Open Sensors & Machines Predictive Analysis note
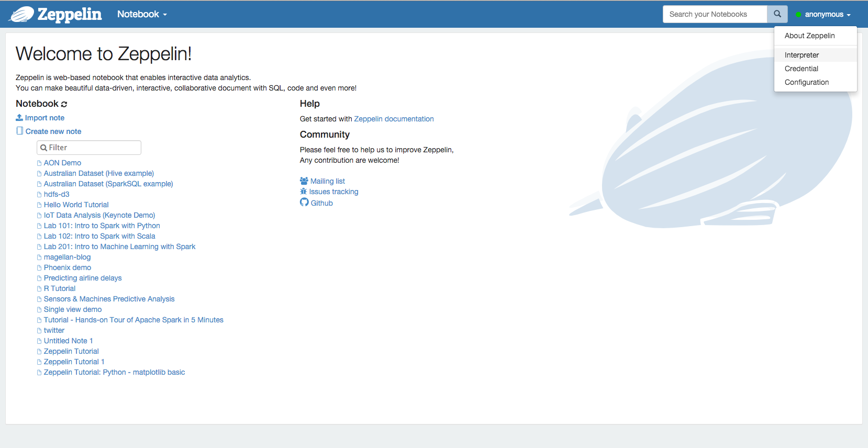This screenshot has height=448, width=868. click(x=109, y=299)
